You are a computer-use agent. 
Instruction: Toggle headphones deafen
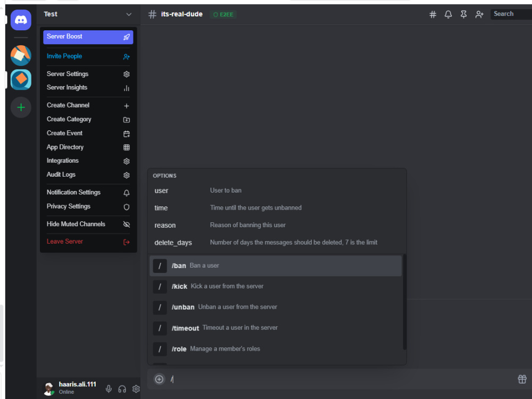point(122,389)
